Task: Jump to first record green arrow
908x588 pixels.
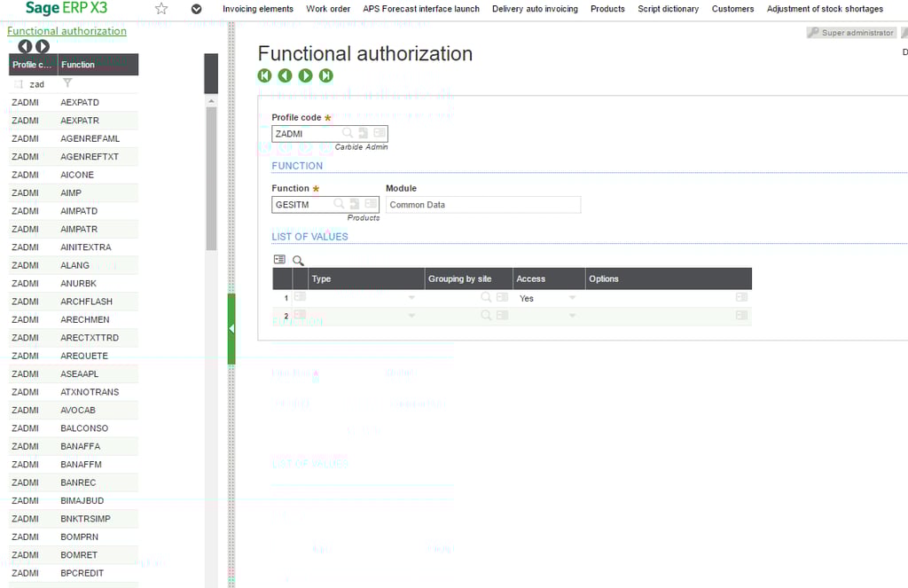Action: [264, 75]
